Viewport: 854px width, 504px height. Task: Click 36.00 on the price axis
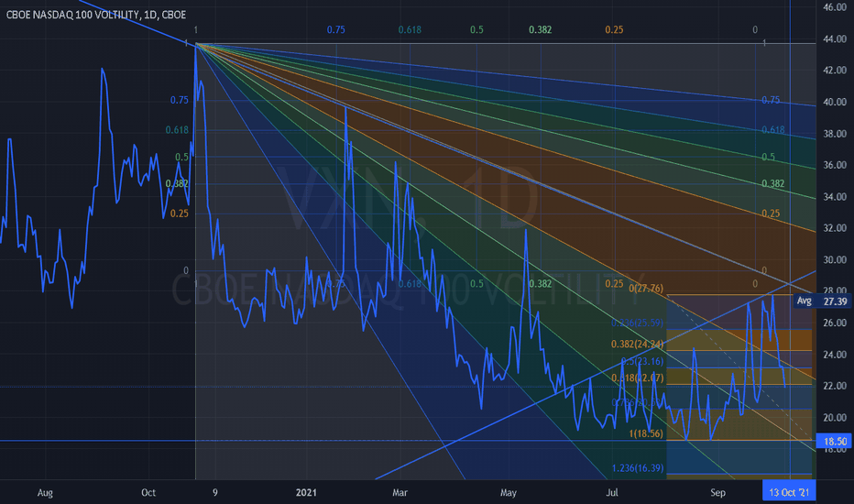[835, 165]
